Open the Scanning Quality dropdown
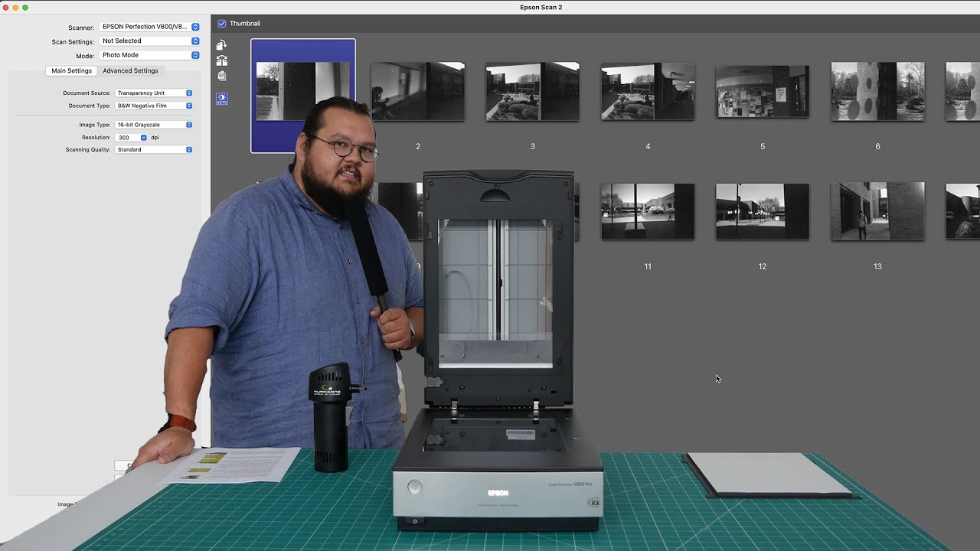 [154, 150]
